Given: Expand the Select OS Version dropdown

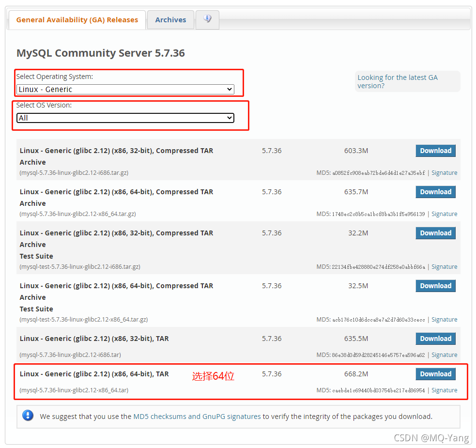Looking at the screenshot, I should pos(125,118).
